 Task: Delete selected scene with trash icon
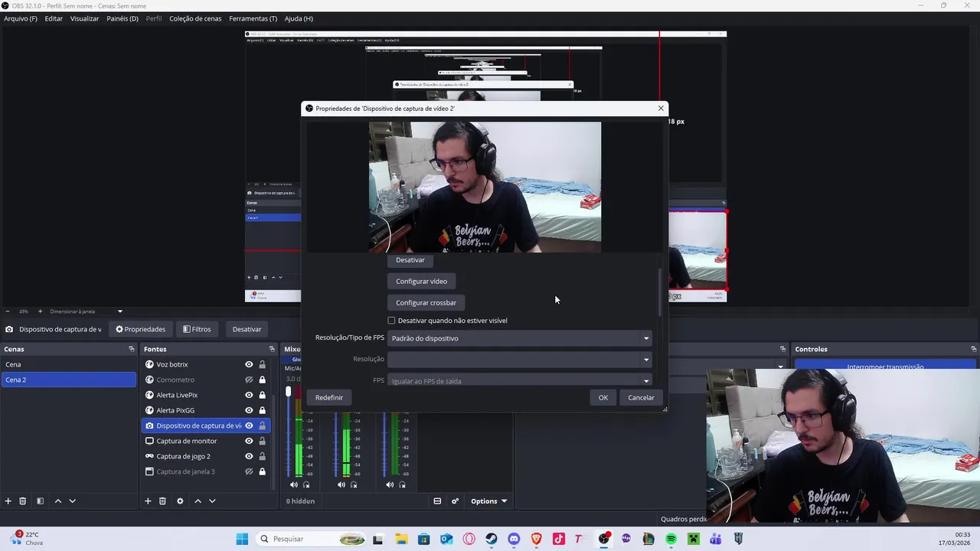click(23, 501)
